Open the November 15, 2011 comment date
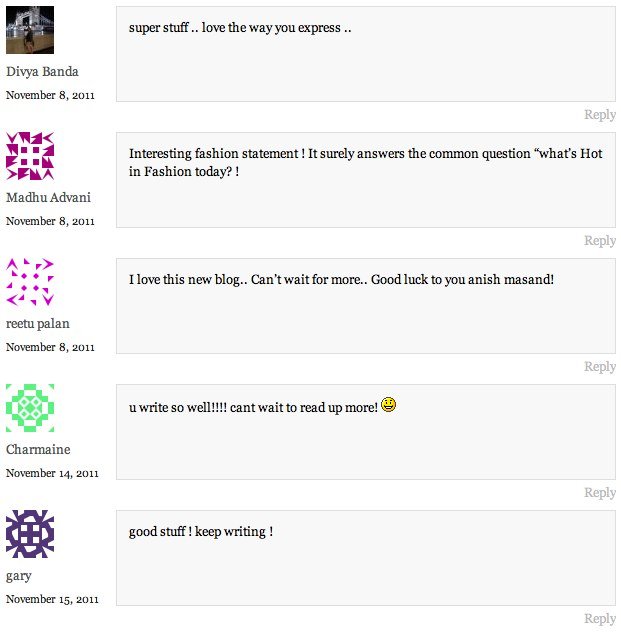This screenshot has width=621, height=635. pyautogui.click(x=52, y=599)
